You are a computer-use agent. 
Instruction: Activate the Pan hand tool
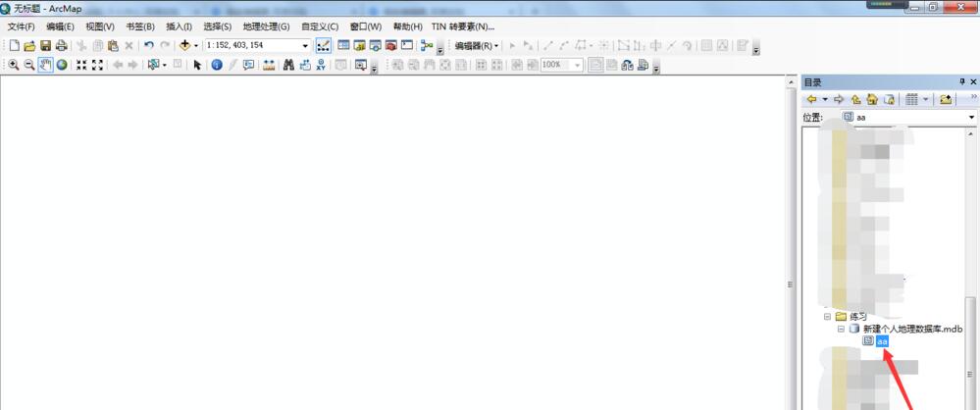click(45, 65)
